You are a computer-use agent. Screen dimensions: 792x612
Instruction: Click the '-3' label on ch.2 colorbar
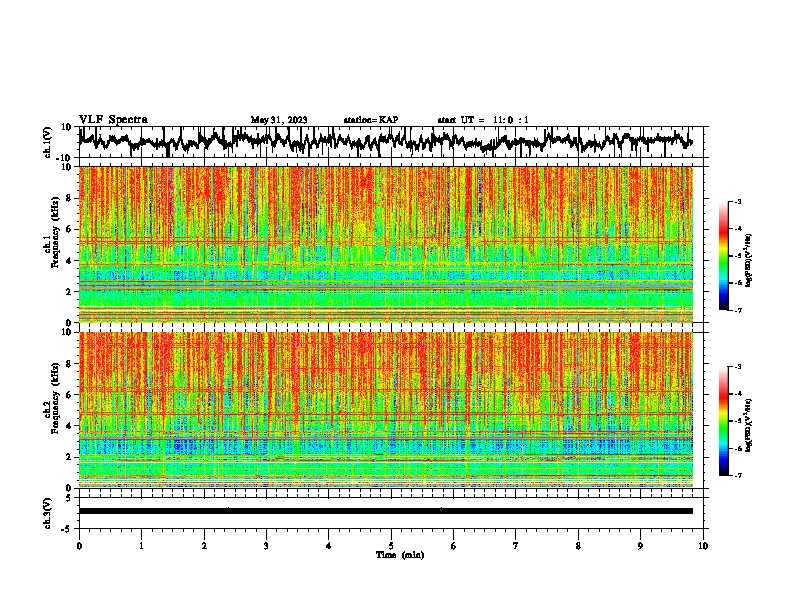click(x=738, y=367)
